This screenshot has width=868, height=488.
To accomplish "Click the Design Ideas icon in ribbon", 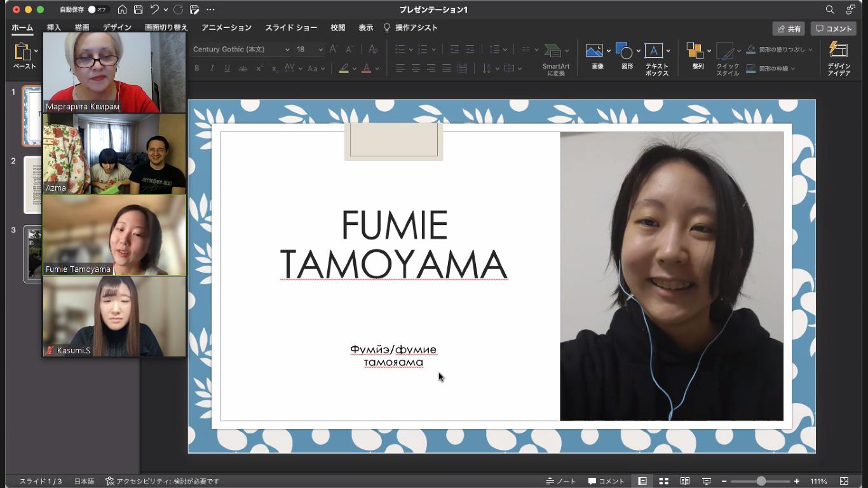I will coord(838,51).
